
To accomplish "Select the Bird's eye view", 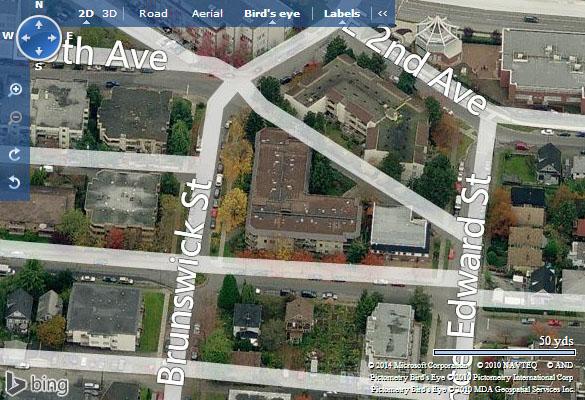I will click(272, 14).
